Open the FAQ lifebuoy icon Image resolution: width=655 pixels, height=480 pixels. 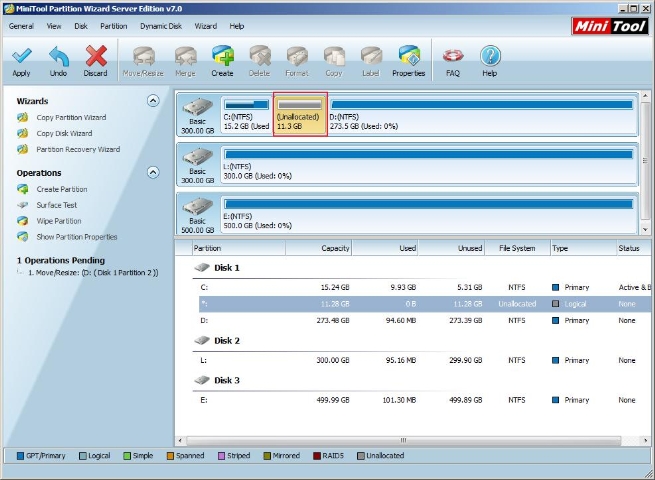[x=453, y=61]
